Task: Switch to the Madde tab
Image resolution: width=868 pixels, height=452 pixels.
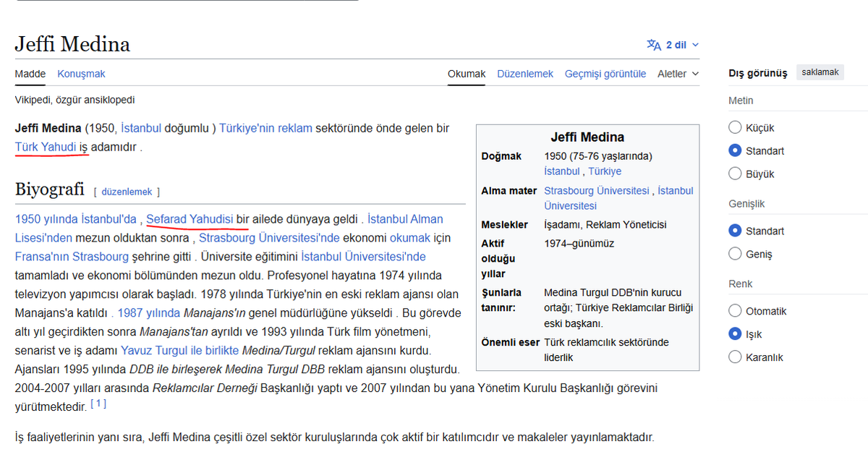Action: [30, 74]
